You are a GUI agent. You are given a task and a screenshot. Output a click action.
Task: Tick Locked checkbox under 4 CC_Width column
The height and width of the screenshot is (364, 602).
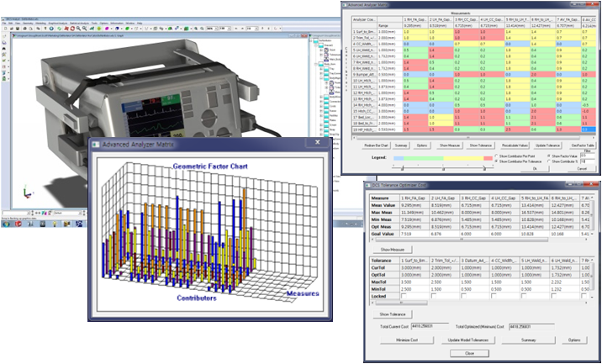(x=494, y=296)
